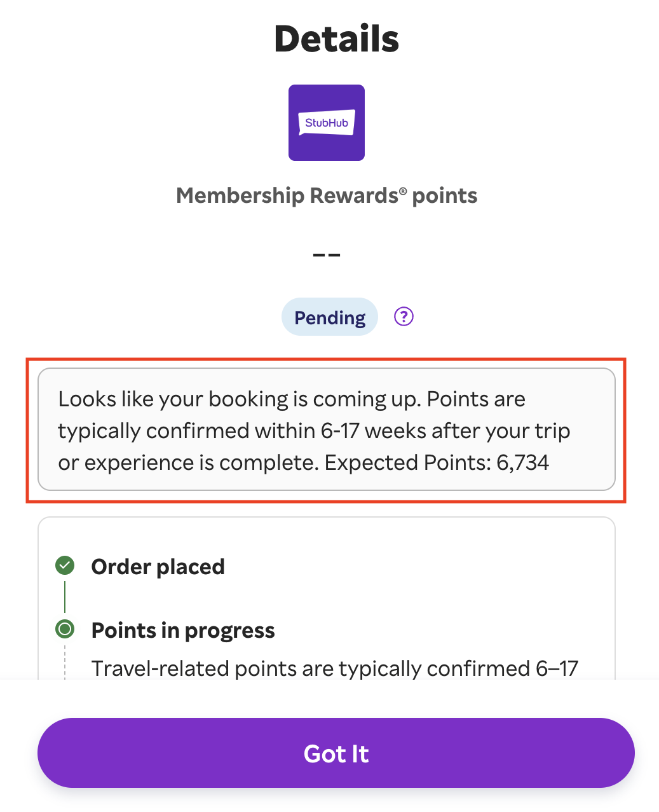Click the Points in progress circle indicator

coord(65,630)
